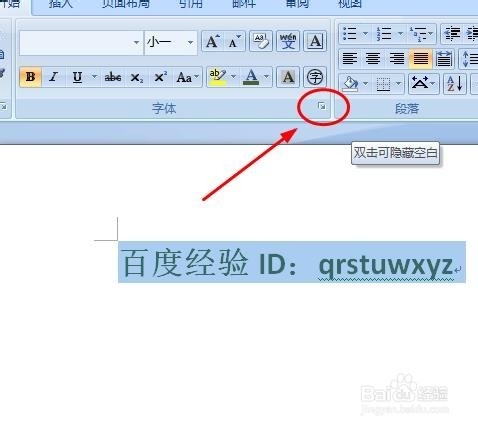The height and width of the screenshot is (427, 478).
Task: Apply the paragraph borders icon
Action: coord(383,84)
